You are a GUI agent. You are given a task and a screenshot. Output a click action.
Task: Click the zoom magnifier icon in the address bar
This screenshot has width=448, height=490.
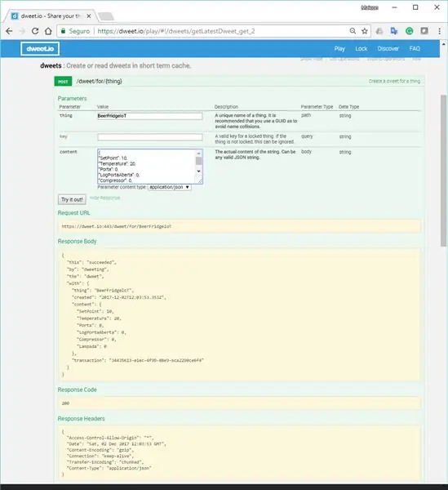(353, 31)
